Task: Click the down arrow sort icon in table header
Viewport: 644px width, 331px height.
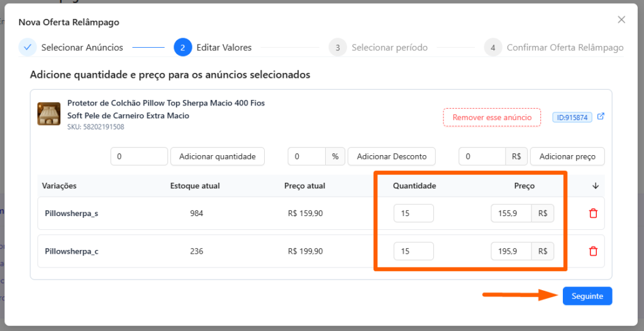Action: 596,186
